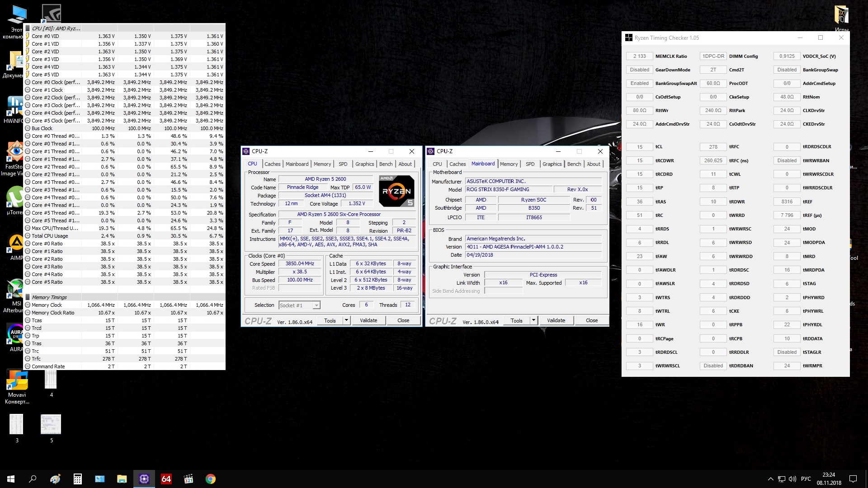The image size is (868, 488).
Task: Click the volume icon in the system tray
Action: click(x=793, y=479)
